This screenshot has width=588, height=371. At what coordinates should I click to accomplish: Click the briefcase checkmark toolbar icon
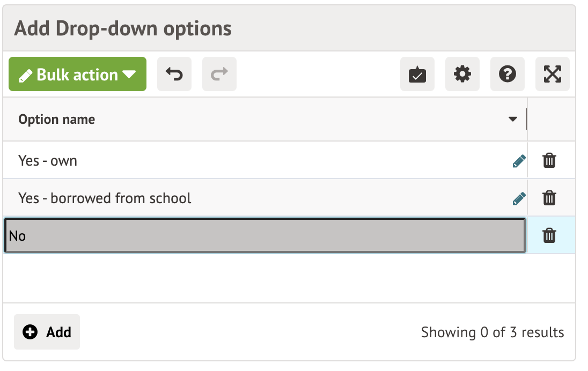[x=417, y=75]
